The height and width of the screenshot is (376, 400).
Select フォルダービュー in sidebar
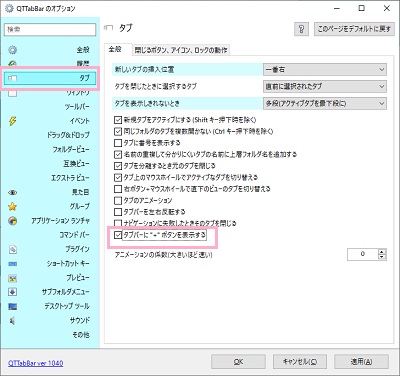pyautogui.click(x=71, y=149)
